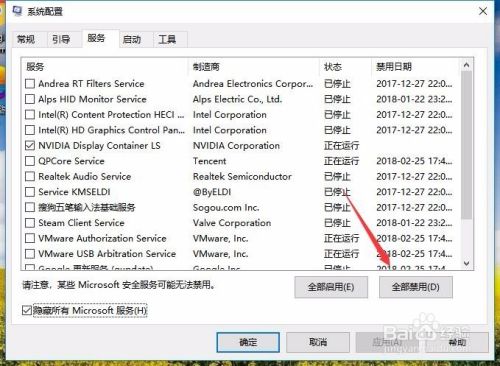The width and height of the screenshot is (500, 366).
Task: Select Steam Client Service row name
Action: 81,223
